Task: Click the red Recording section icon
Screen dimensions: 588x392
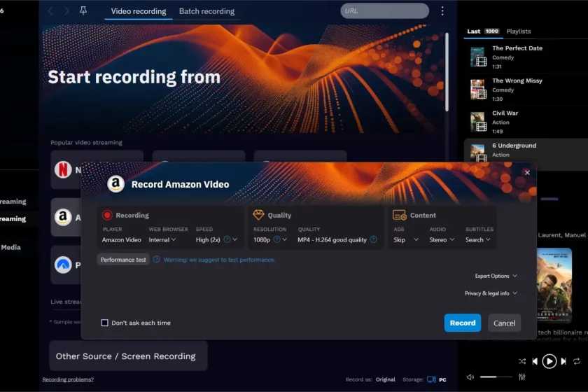Action: (x=107, y=215)
